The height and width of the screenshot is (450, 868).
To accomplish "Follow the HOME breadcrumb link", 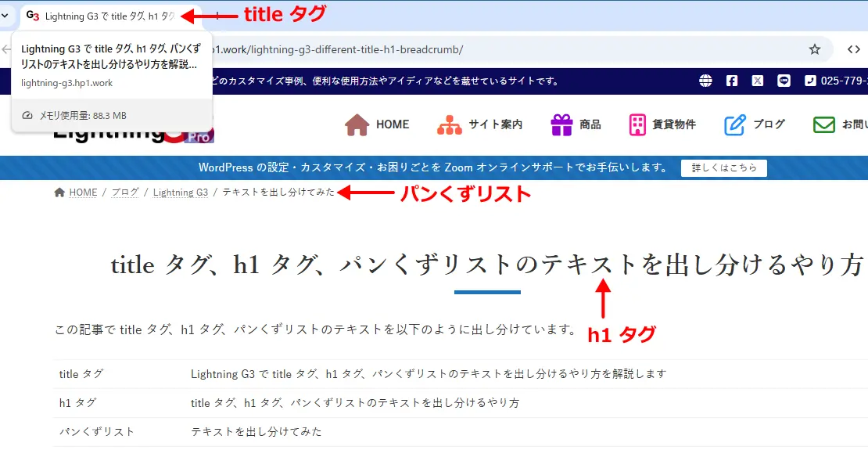I will (83, 193).
